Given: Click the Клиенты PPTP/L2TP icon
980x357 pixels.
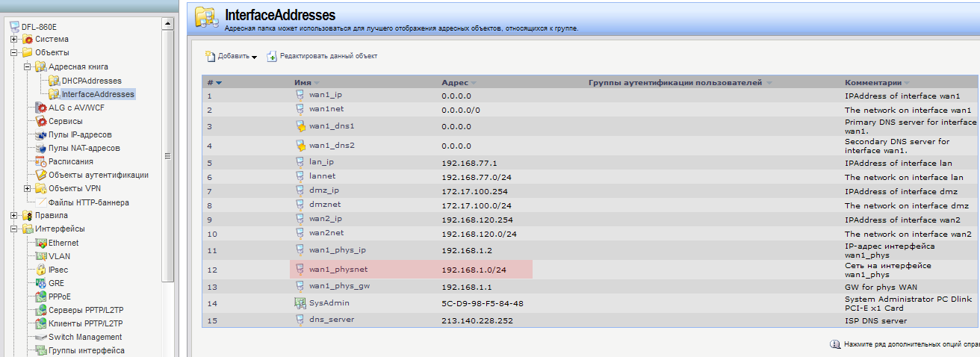Looking at the screenshot, I should (41, 323).
